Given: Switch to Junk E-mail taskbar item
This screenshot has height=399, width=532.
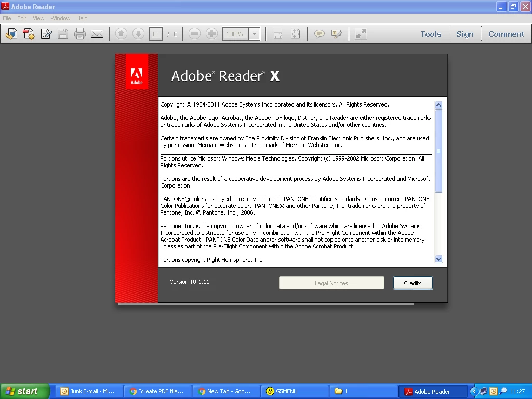Looking at the screenshot, I should tap(89, 391).
